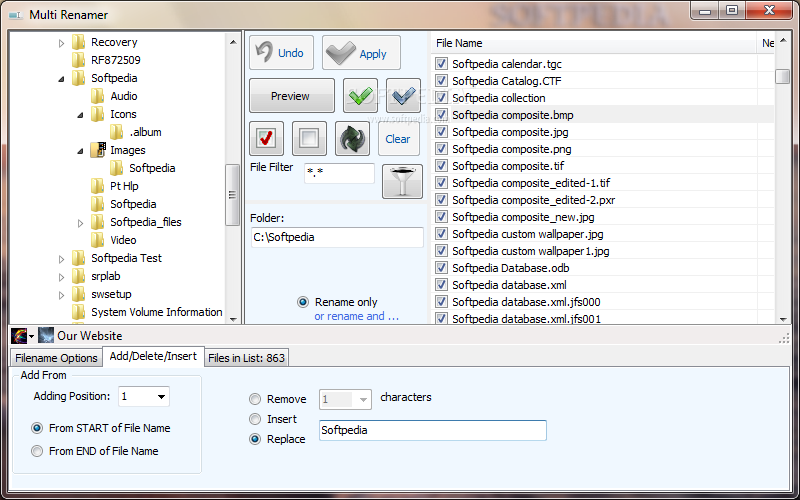Collapse the top-level Softpedia folder node
The width and height of the screenshot is (800, 500).
point(62,79)
